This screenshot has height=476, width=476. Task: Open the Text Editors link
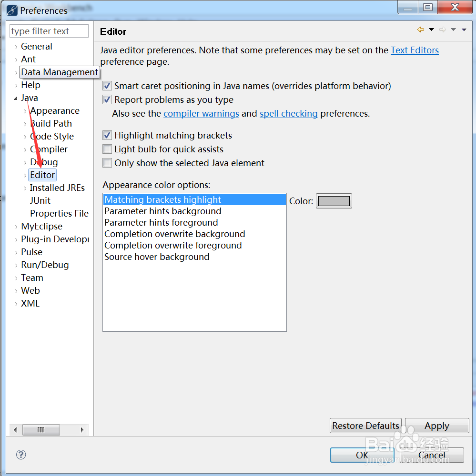point(415,50)
